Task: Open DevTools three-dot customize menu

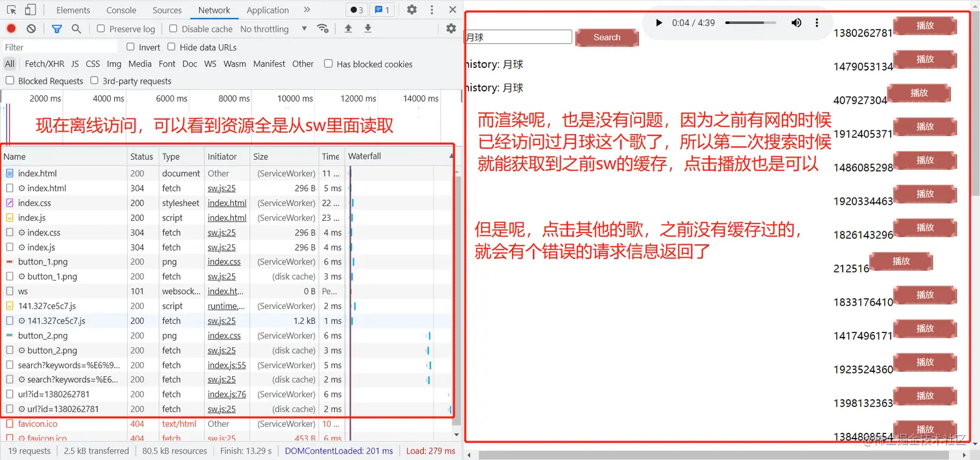Action: click(432, 10)
